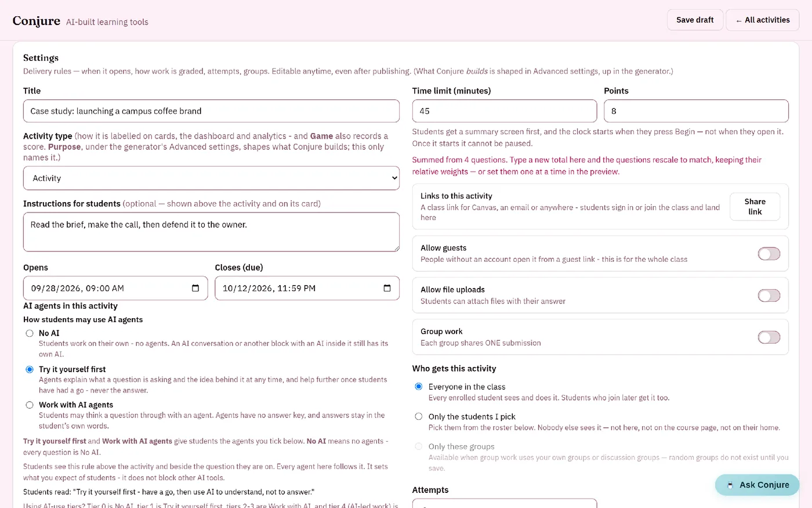Select the No AI radio option
812x508 pixels.
30,333
